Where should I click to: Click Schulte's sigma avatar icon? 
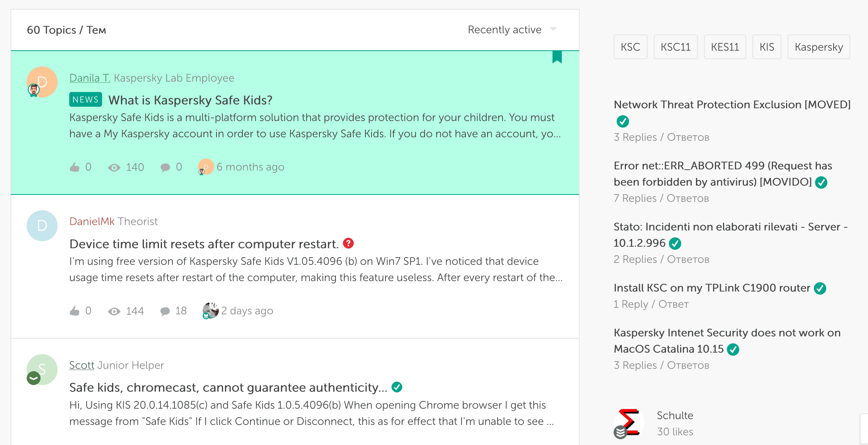point(629,423)
